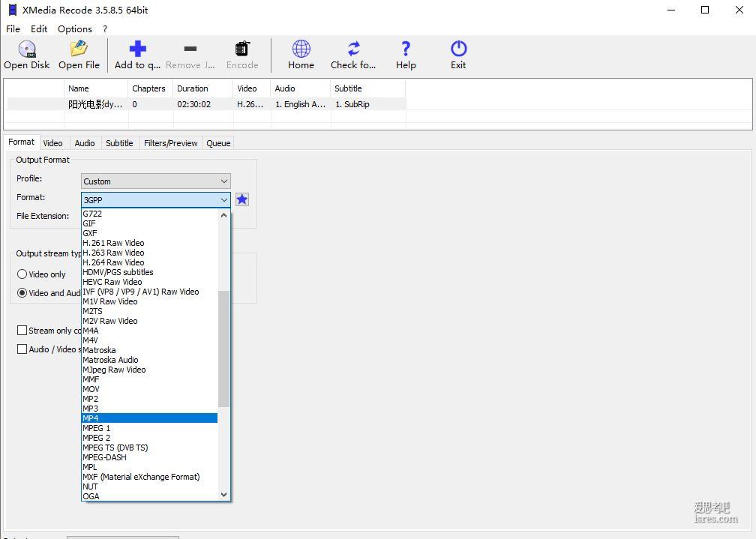
Task: Switch to the Video tab
Action: (52, 143)
